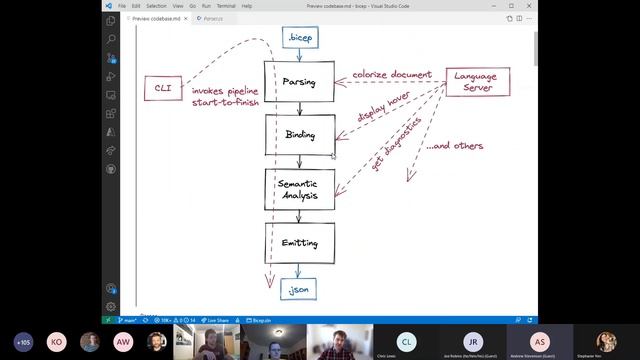Click the VS Code logo in the title bar
This screenshot has width=640, height=360.
(x=109, y=6)
